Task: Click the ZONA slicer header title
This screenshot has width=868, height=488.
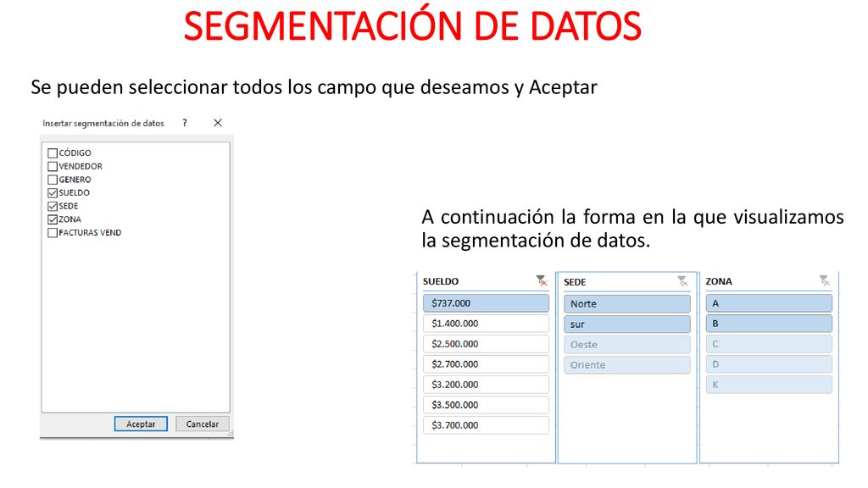Action: point(719,281)
